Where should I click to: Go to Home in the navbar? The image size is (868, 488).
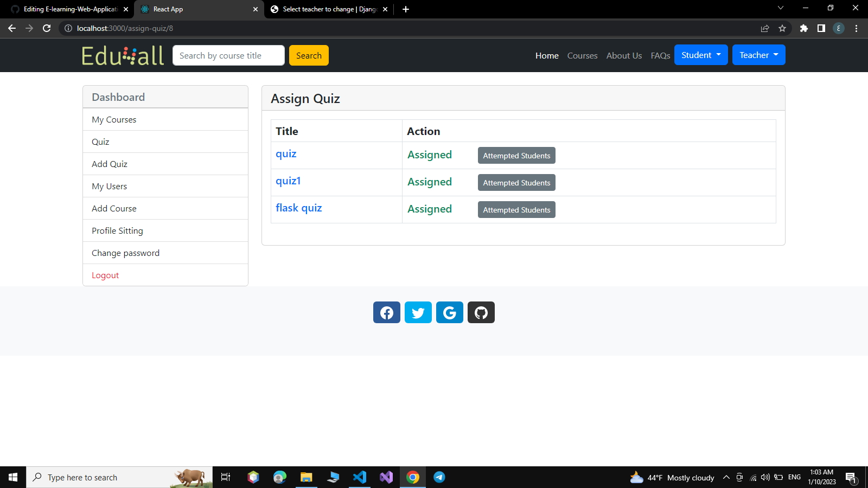click(547, 55)
